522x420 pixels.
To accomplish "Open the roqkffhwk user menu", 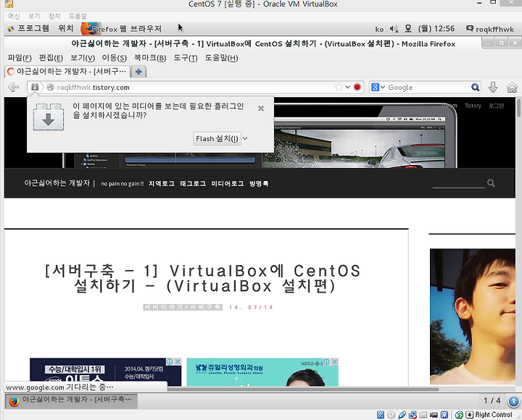I will [490, 29].
